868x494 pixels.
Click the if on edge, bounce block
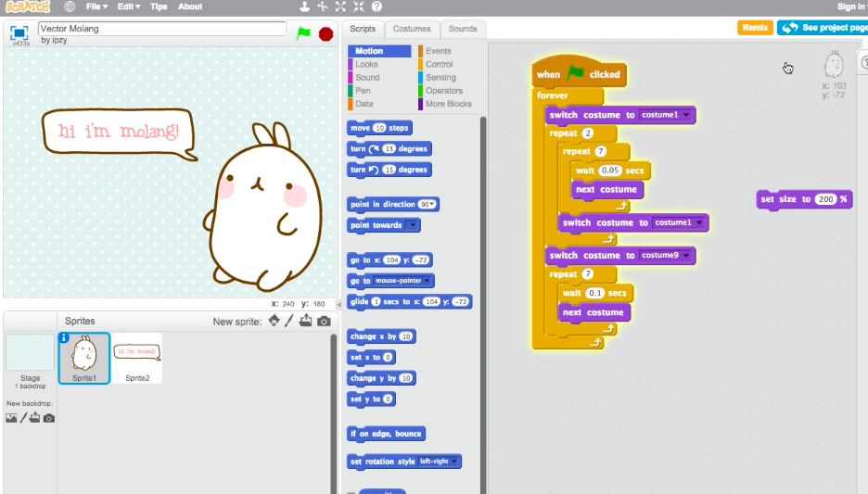pos(386,434)
